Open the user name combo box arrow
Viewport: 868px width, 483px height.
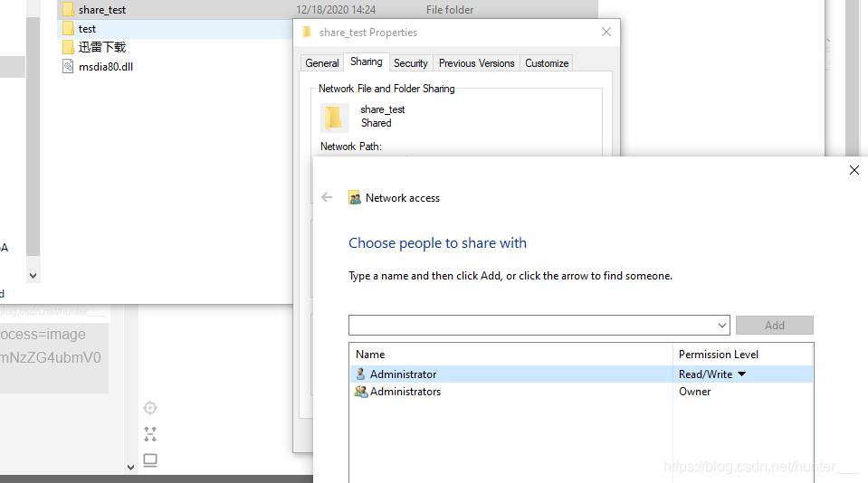coord(722,326)
